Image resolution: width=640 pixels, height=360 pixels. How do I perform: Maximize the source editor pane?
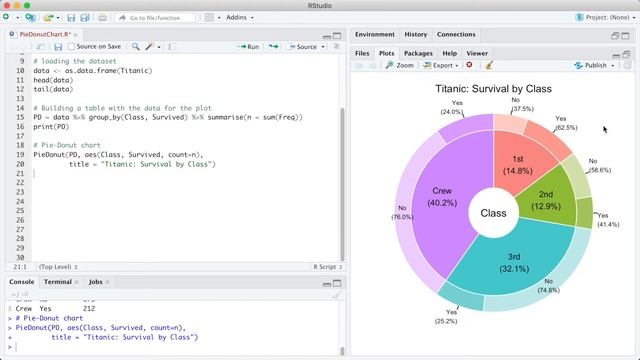[x=337, y=36]
